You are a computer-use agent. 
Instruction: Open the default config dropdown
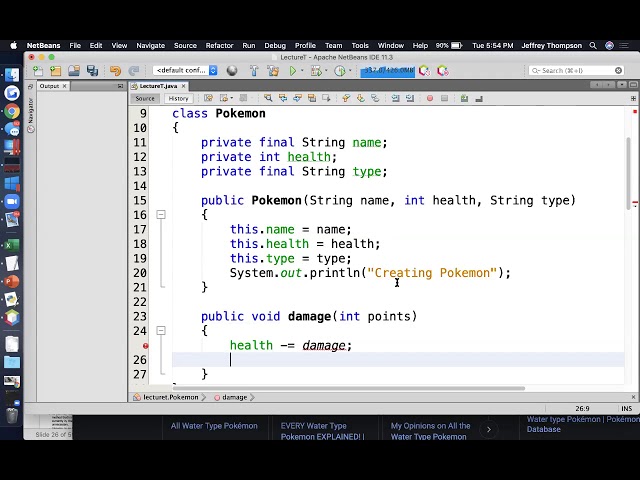click(185, 71)
